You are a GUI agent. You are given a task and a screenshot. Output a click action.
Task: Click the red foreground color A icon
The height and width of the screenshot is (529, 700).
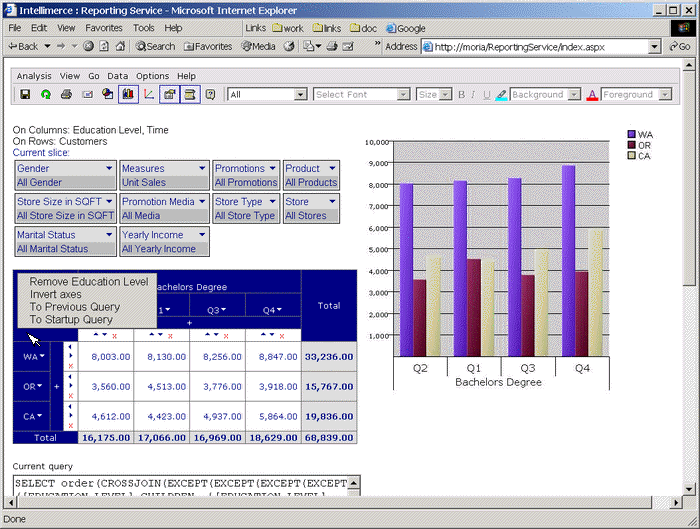click(592, 95)
